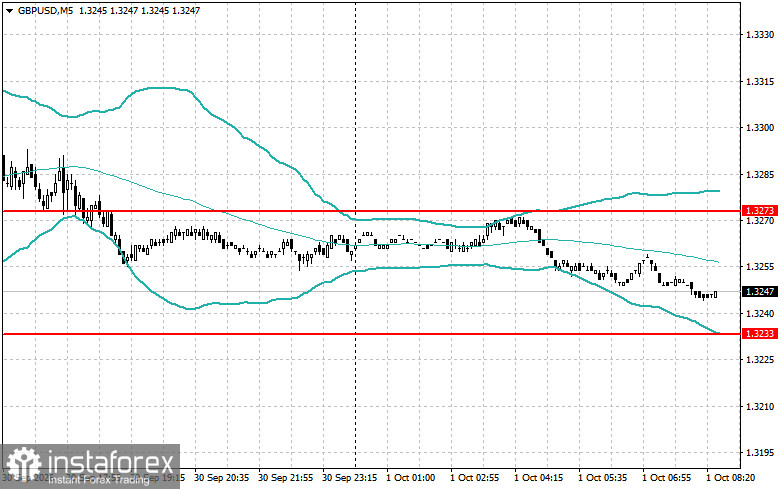The height and width of the screenshot is (489, 781).
Task: Click the 1 Oct 02:55 time label
Action: 474,478
